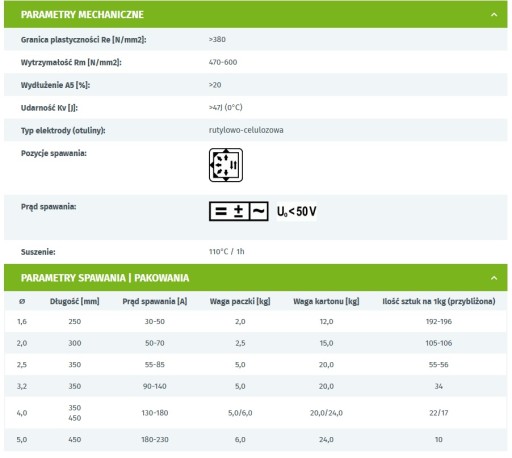Screen dimensions: 512x458
Task: Click the welding positions icon
Action: tap(226, 165)
